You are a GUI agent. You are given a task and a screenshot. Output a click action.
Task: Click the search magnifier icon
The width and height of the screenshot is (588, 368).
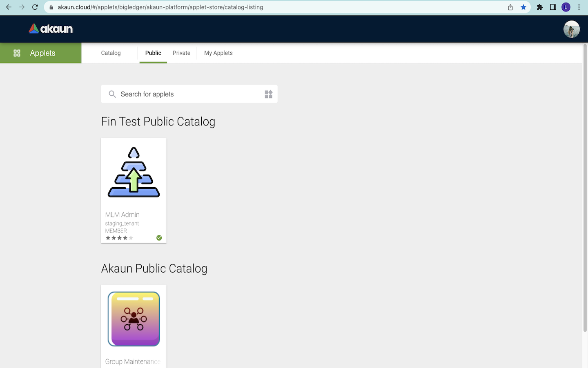tap(112, 94)
